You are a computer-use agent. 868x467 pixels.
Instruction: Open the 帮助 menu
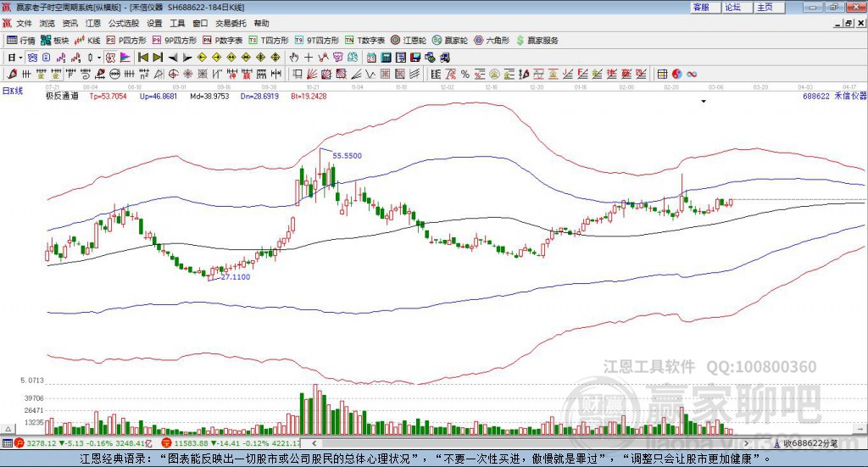pos(261,23)
